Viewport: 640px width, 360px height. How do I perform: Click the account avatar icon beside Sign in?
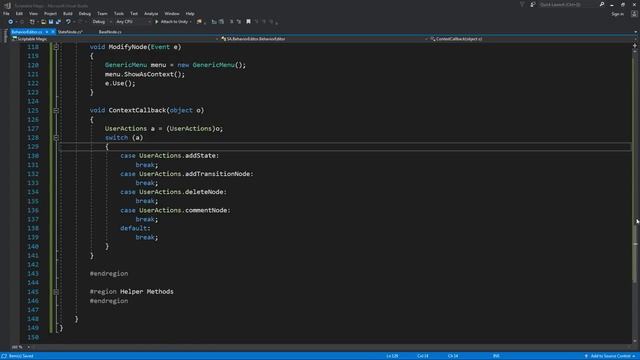point(634,14)
